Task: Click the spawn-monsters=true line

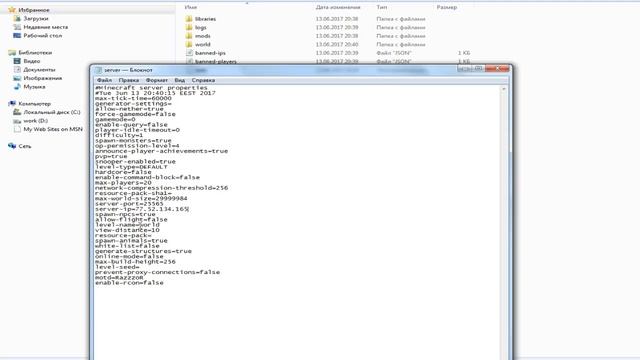Action: 133,140
